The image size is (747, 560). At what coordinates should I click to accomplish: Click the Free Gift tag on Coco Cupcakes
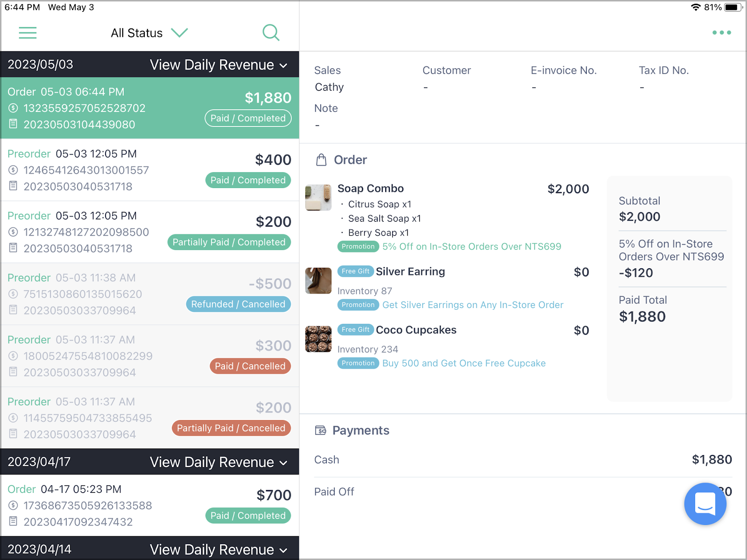click(x=355, y=329)
